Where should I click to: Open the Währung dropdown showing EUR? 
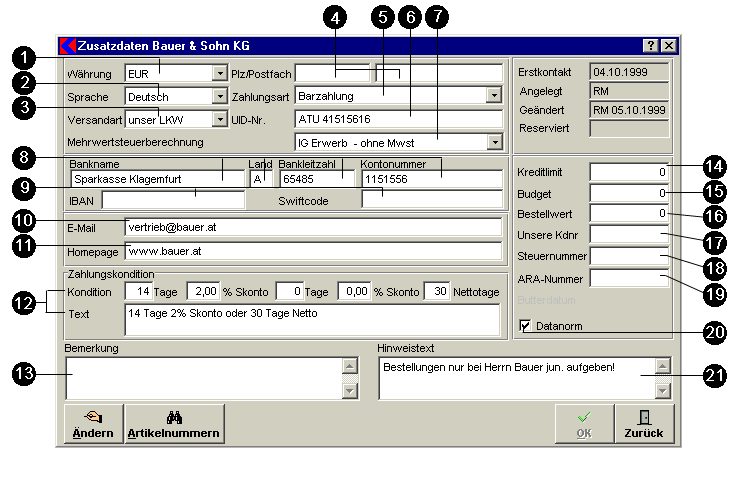tap(219, 73)
